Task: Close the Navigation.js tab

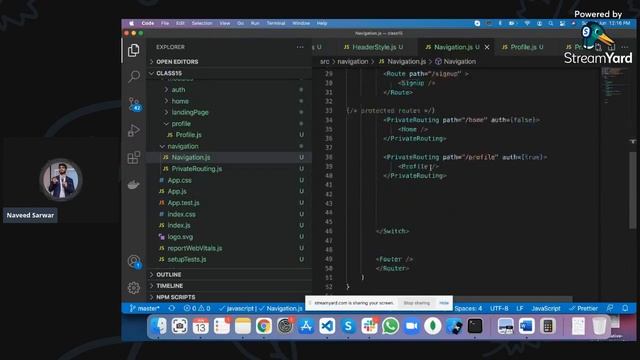Action: pos(487,47)
